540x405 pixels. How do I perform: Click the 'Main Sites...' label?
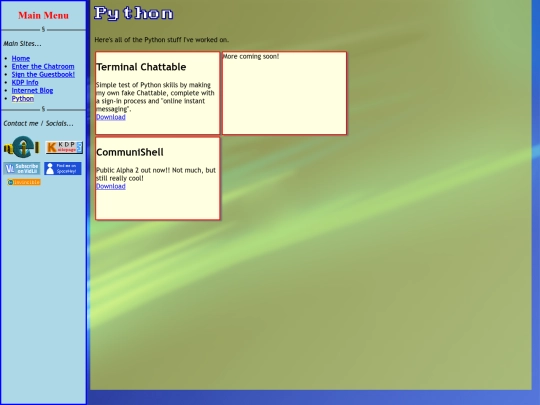click(22, 44)
